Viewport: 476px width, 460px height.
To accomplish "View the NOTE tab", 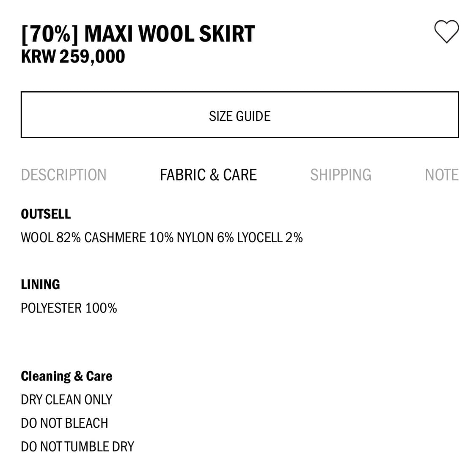I will click(441, 175).
